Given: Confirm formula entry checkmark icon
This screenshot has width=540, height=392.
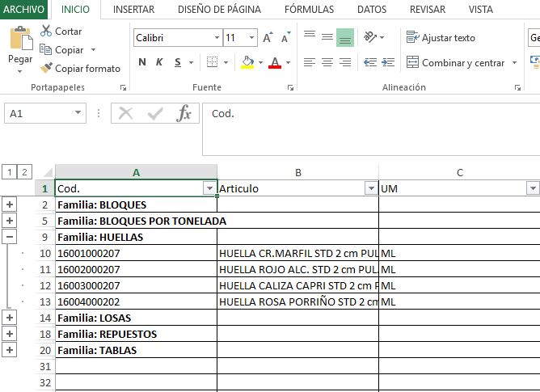Looking at the screenshot, I should click(155, 113).
